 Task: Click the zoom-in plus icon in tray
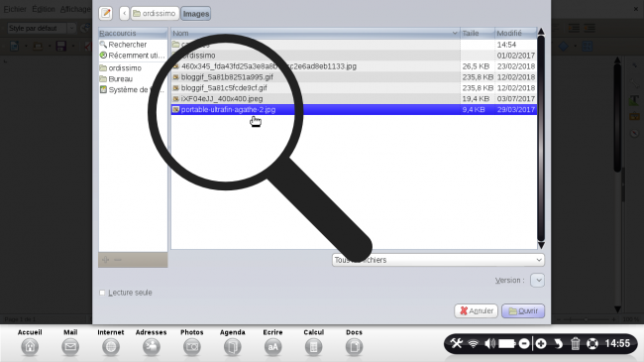click(541, 343)
